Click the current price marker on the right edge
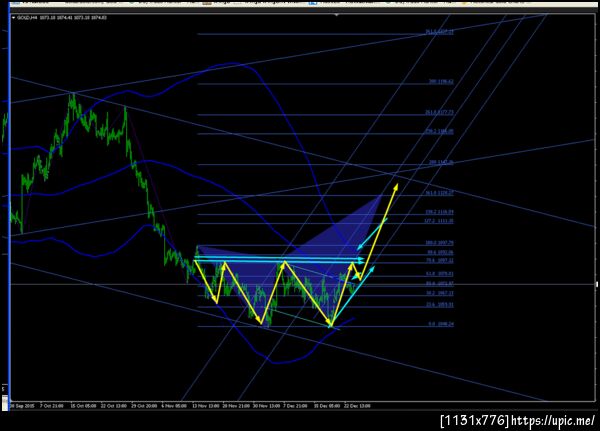 point(597,284)
